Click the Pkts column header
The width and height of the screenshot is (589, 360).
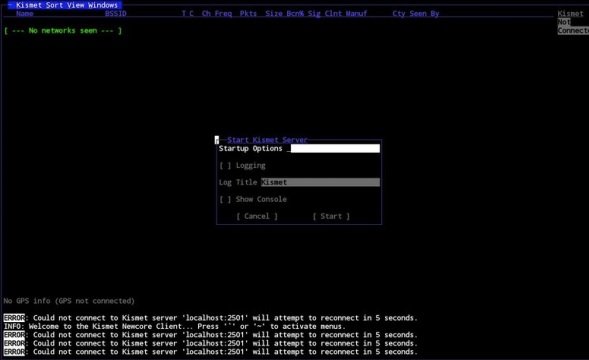(x=248, y=14)
